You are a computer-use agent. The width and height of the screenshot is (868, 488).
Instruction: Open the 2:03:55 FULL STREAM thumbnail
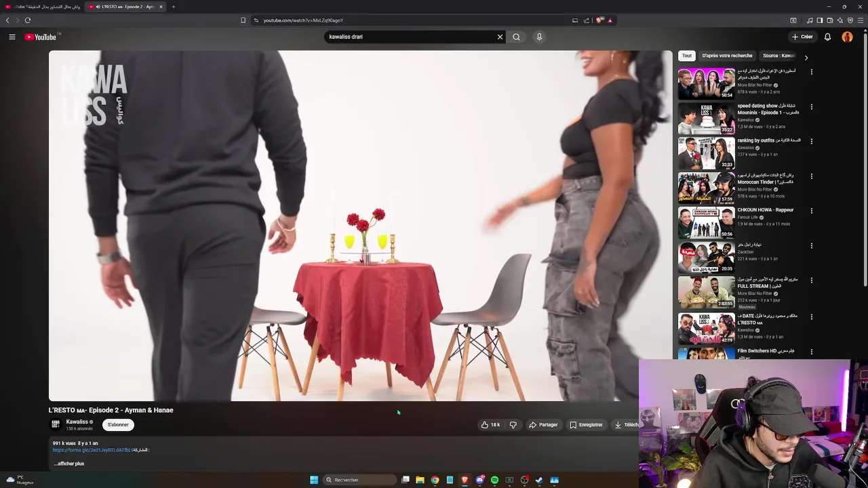point(706,291)
